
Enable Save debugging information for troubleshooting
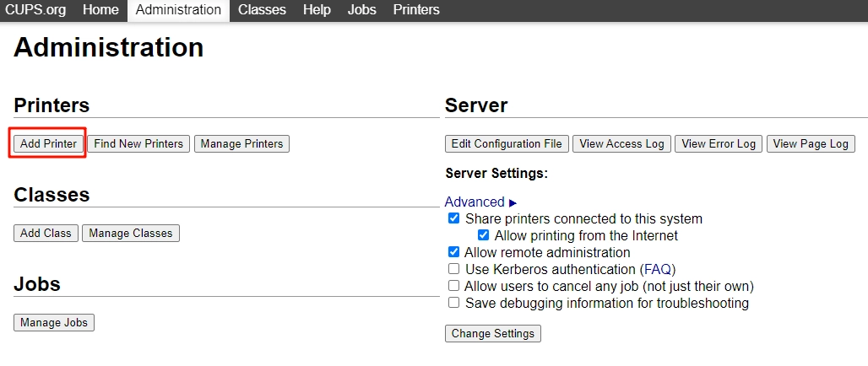pyautogui.click(x=454, y=304)
